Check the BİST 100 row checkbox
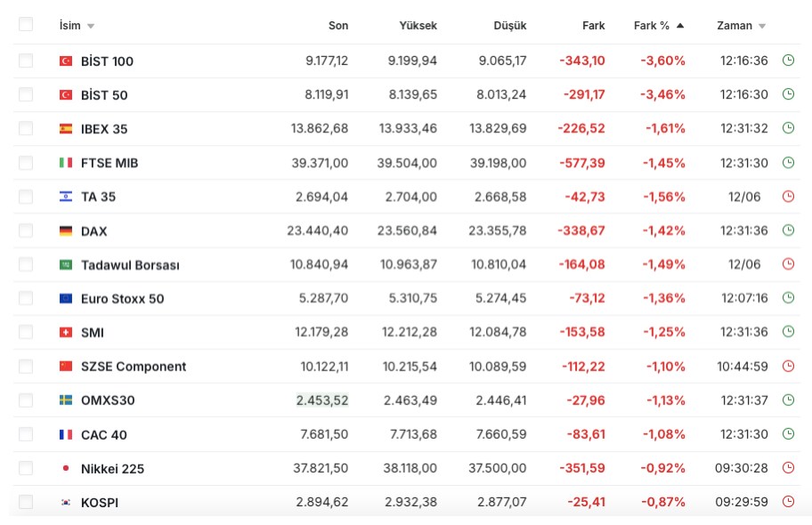This screenshot has width=812, height=525. point(25,61)
